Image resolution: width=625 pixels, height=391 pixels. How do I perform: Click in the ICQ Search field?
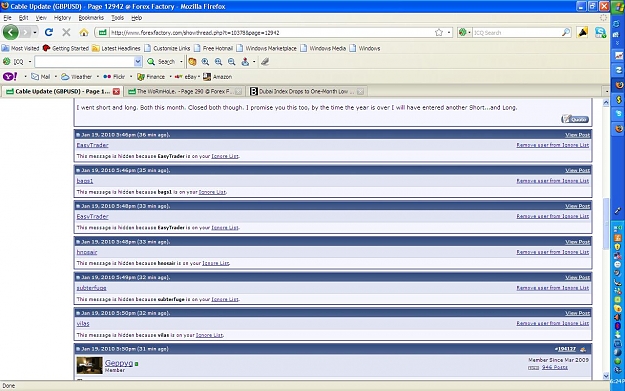517,32
